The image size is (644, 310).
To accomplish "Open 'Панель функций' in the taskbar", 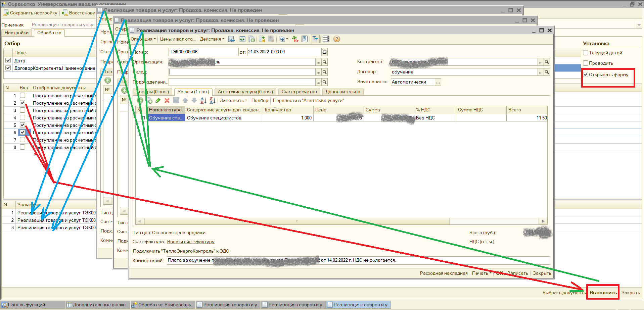I will pyautogui.click(x=33, y=305).
